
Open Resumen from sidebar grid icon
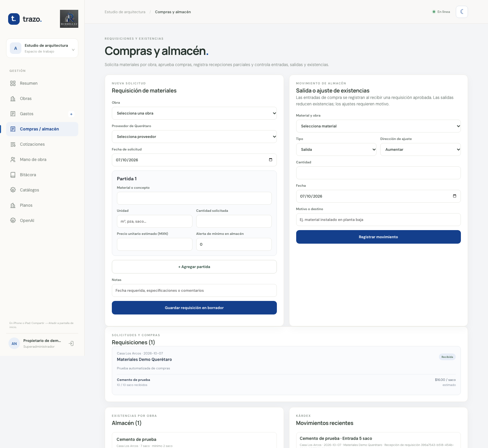tap(13, 83)
